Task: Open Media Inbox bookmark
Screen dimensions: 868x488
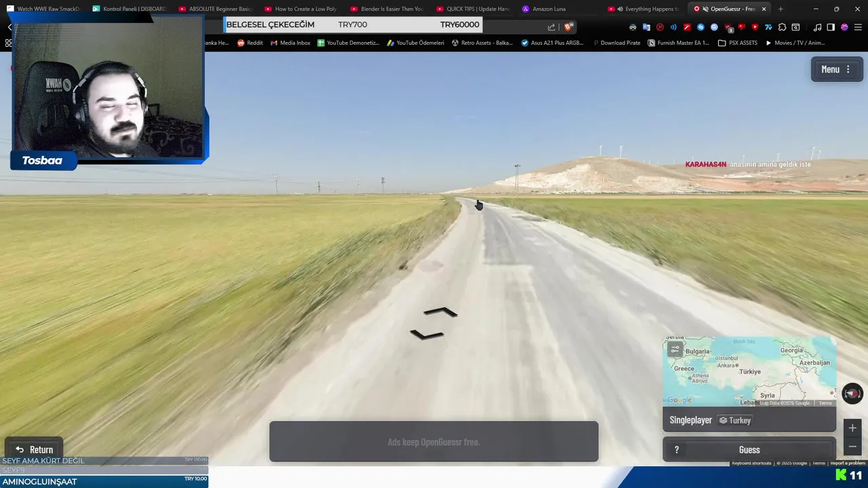Action: click(x=290, y=43)
